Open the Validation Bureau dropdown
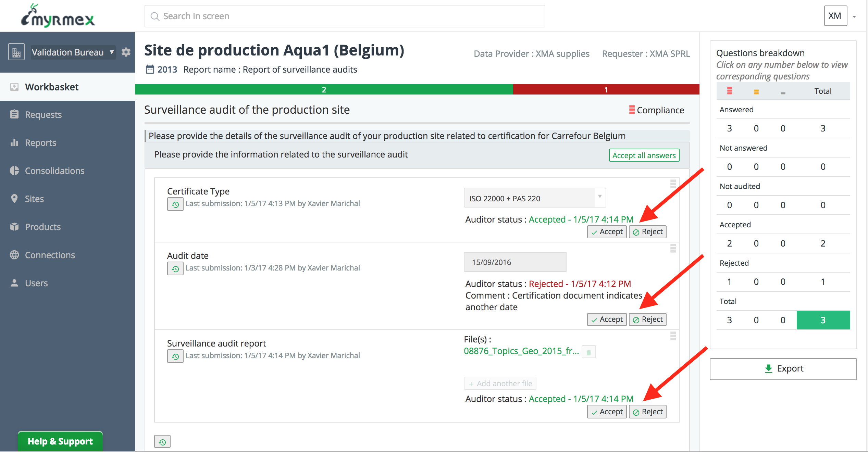 coord(73,52)
